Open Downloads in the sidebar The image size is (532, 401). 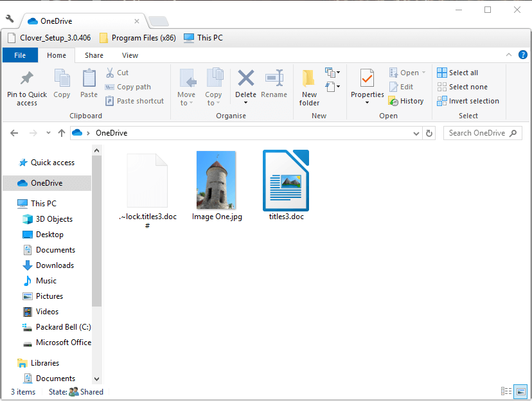(x=49, y=265)
